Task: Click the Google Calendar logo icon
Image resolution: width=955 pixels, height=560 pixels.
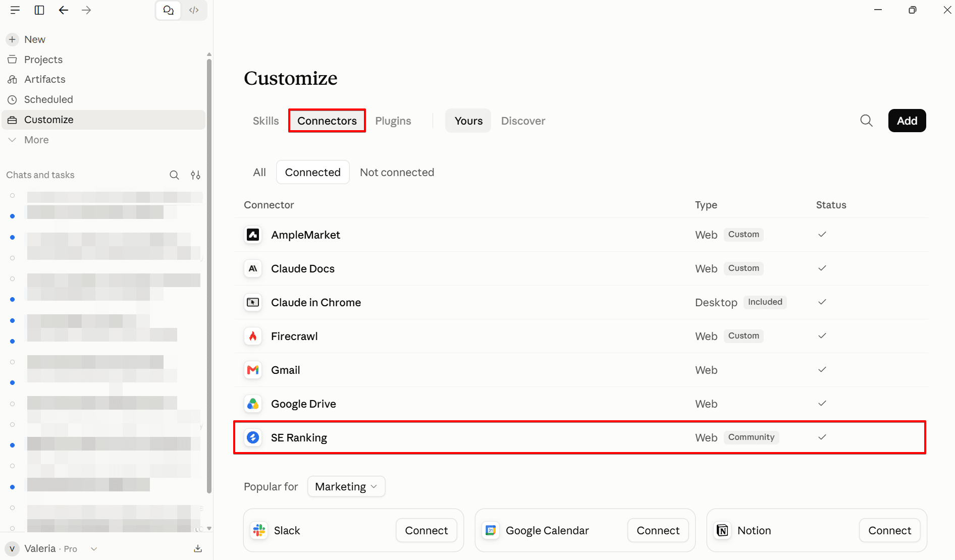Action: pyautogui.click(x=491, y=530)
